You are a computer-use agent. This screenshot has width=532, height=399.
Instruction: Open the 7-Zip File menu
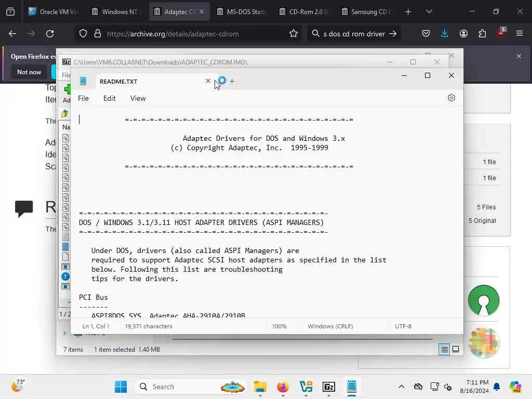tap(66, 75)
